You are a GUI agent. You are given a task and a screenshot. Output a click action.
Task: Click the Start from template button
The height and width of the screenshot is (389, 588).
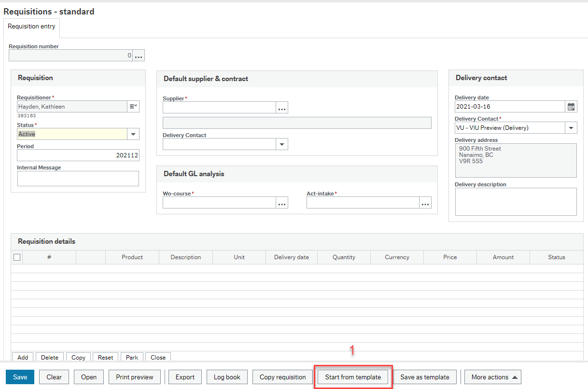(353, 377)
